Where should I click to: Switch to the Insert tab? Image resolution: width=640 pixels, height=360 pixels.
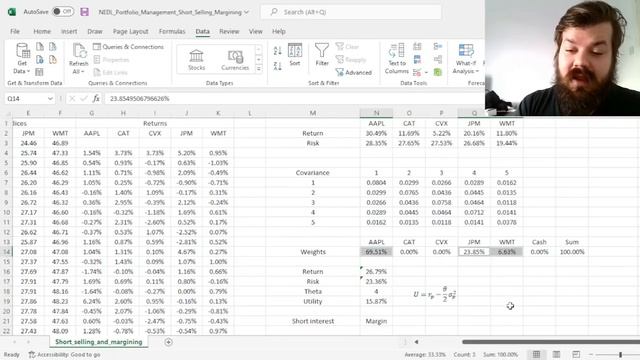click(69, 31)
